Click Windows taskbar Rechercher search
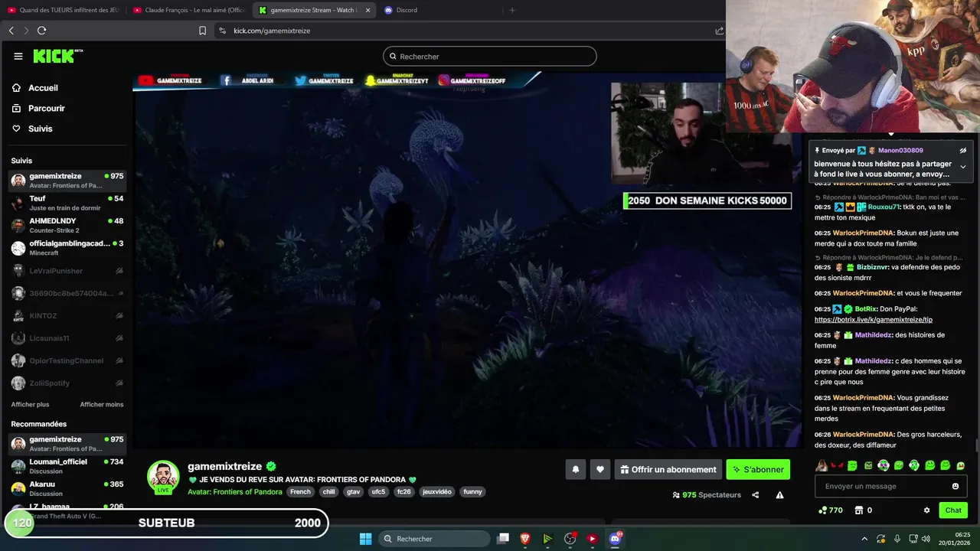980x551 pixels. coord(434,539)
